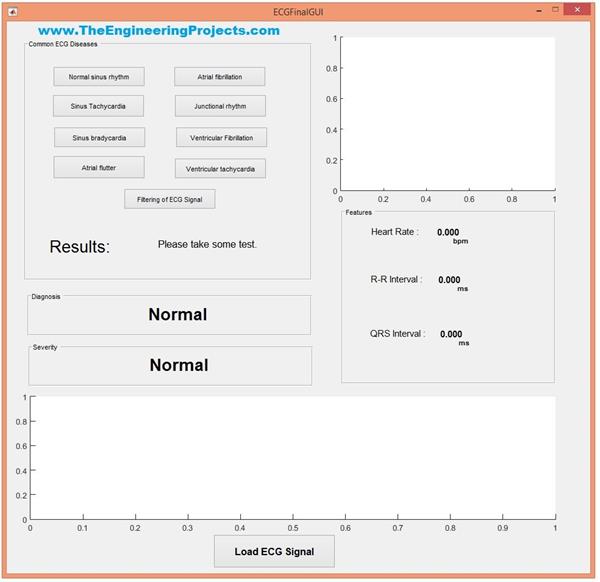Select the Atrial fibrillation test
The image size is (600, 582).
220,77
